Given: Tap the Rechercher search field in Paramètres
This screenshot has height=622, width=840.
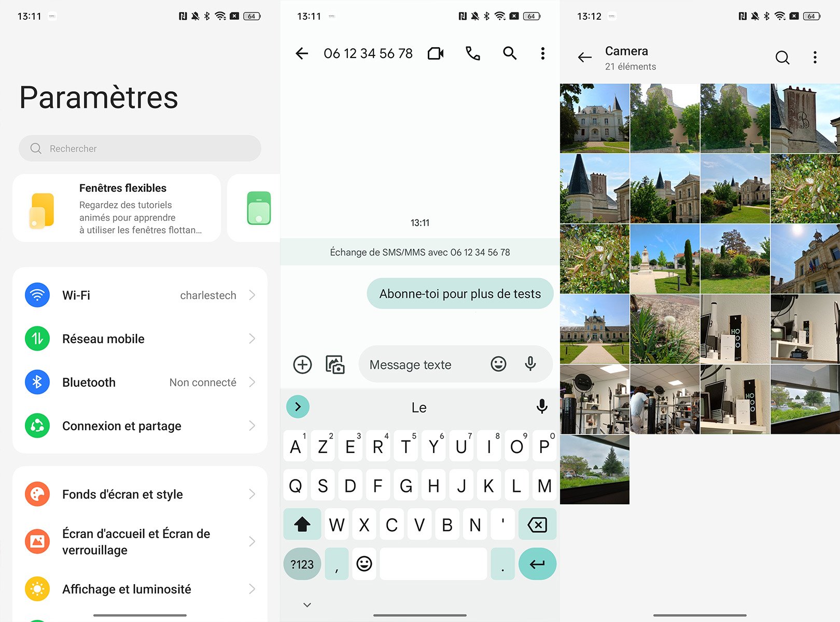Looking at the screenshot, I should [140, 148].
